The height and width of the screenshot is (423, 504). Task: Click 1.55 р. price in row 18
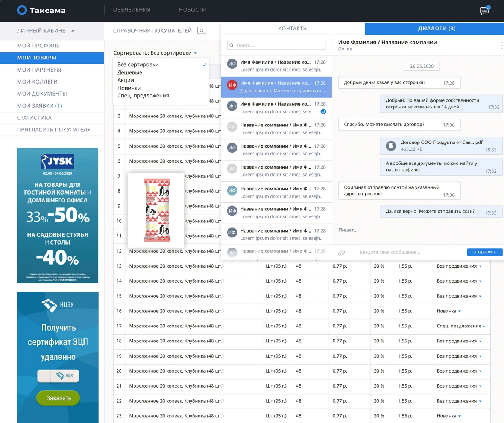point(405,341)
